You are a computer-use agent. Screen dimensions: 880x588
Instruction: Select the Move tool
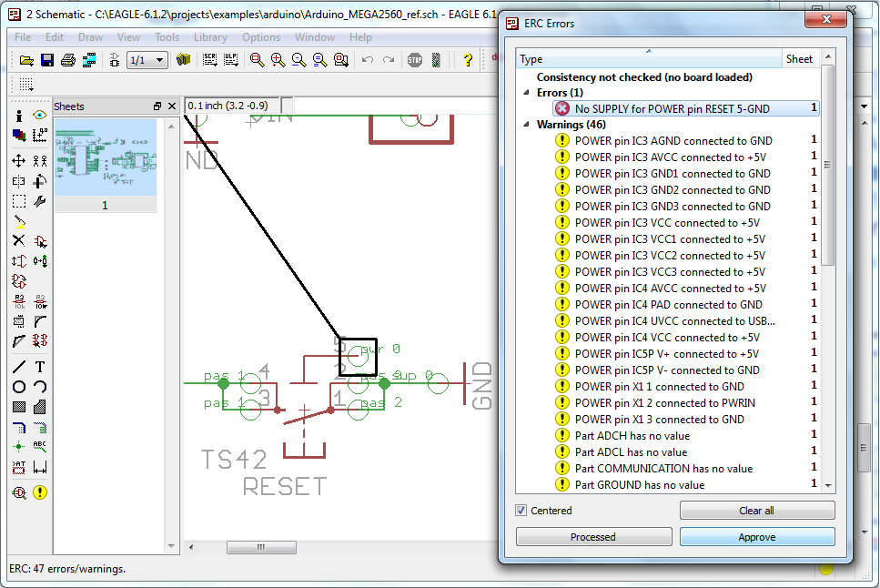[19, 161]
